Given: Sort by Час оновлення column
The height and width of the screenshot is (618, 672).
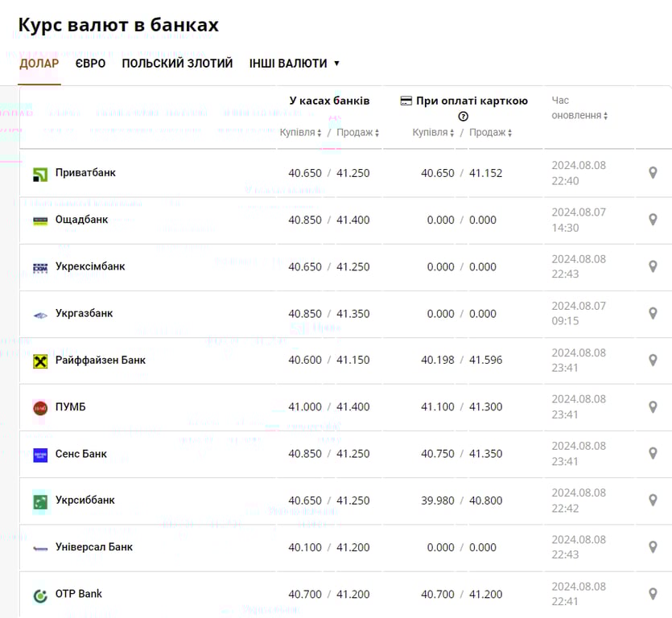Looking at the screenshot, I should (x=579, y=115).
